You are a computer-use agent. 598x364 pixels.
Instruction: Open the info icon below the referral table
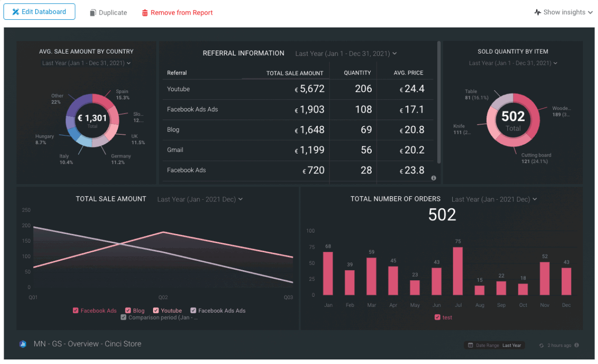433,178
